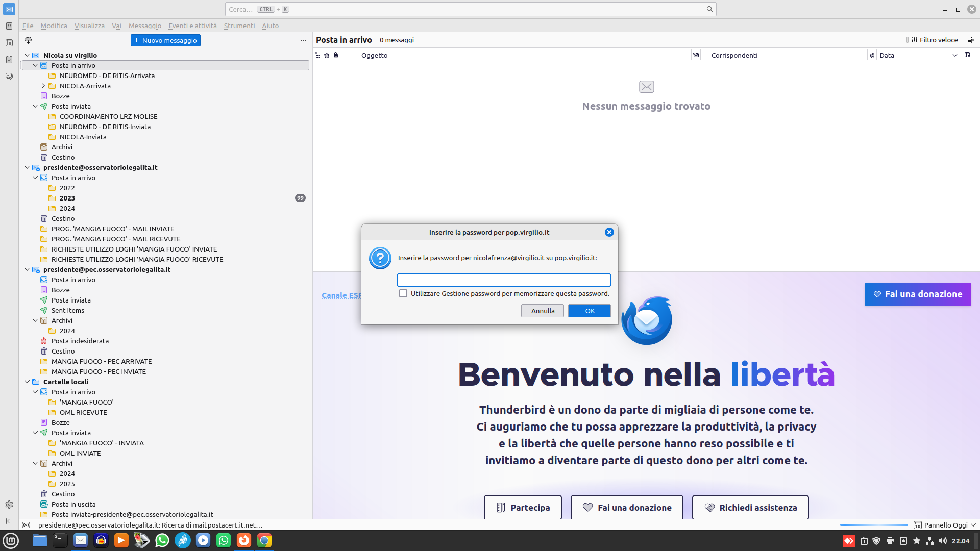980x551 pixels.
Task: Toggle the Filtro veloce quick filter
Action: (x=935, y=40)
